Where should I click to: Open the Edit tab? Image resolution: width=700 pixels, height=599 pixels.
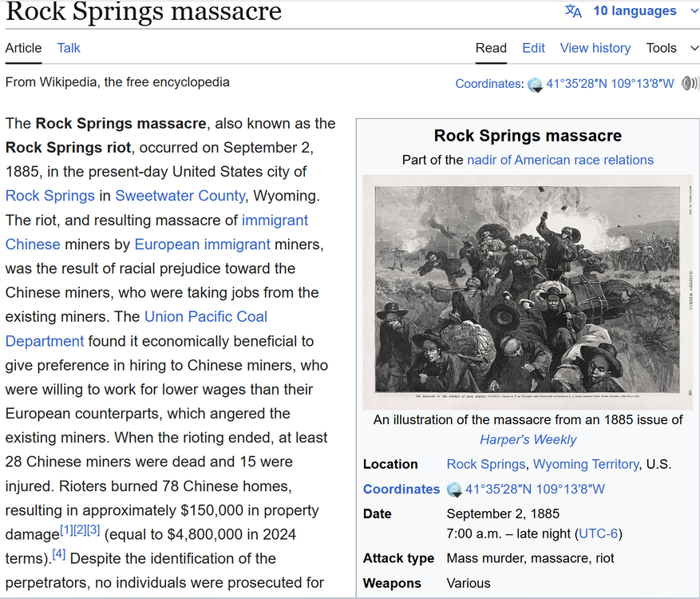click(x=533, y=48)
